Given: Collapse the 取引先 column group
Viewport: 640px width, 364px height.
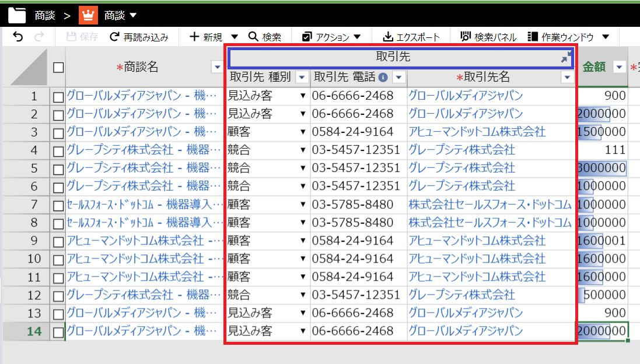Looking at the screenshot, I should [x=566, y=57].
